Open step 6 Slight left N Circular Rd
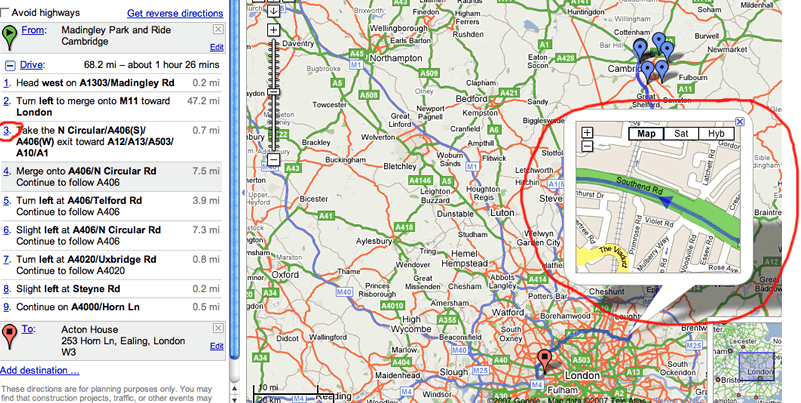The image size is (801, 403). (x=6, y=230)
